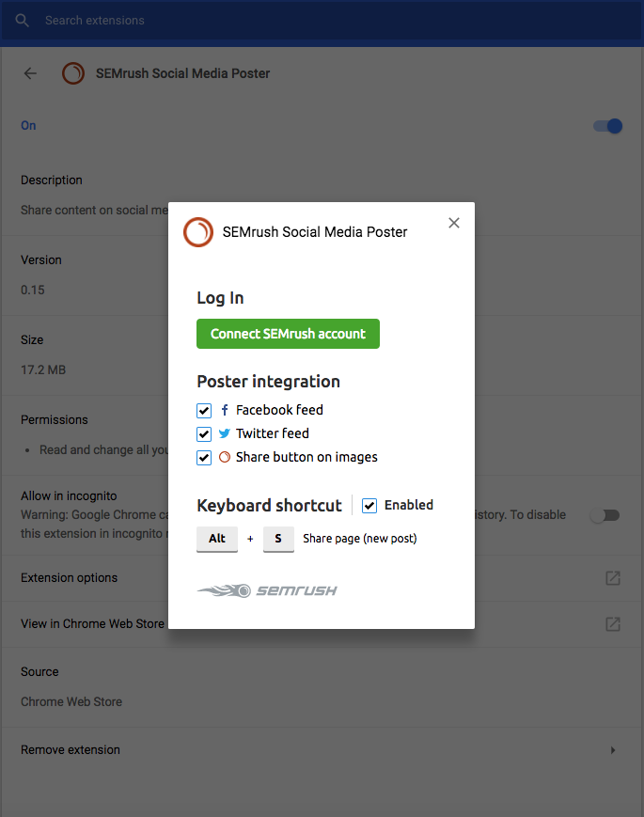Click the Twitter bird icon

click(x=225, y=433)
